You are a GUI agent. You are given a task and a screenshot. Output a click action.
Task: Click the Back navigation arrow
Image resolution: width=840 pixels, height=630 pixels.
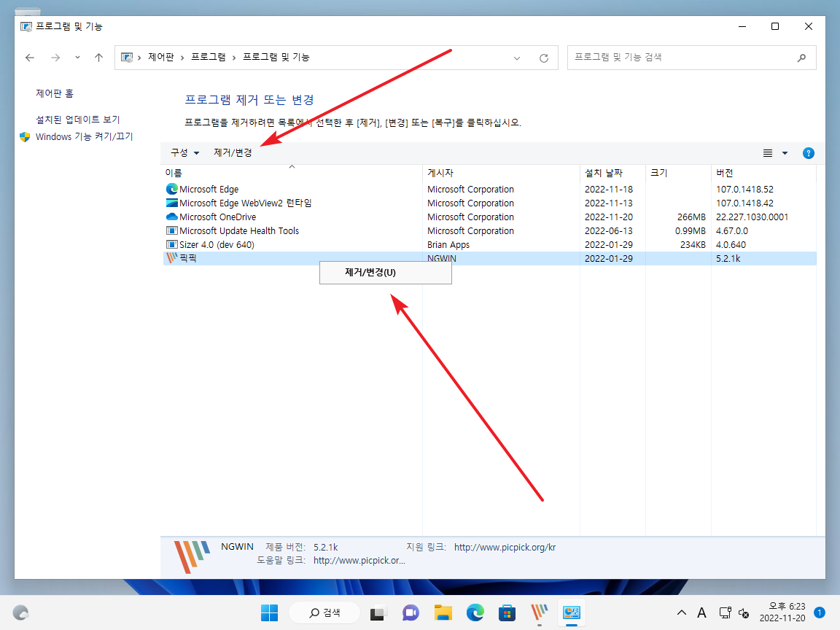coord(30,58)
